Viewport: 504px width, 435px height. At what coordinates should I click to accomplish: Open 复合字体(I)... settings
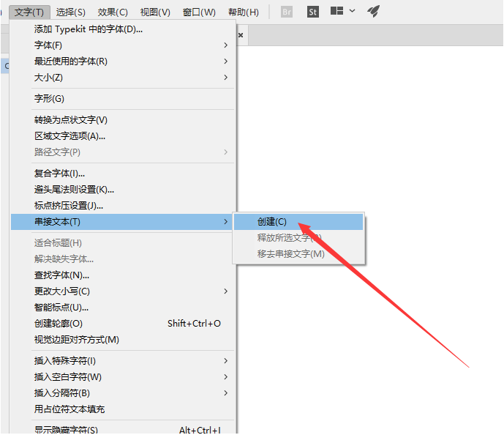[123, 174]
